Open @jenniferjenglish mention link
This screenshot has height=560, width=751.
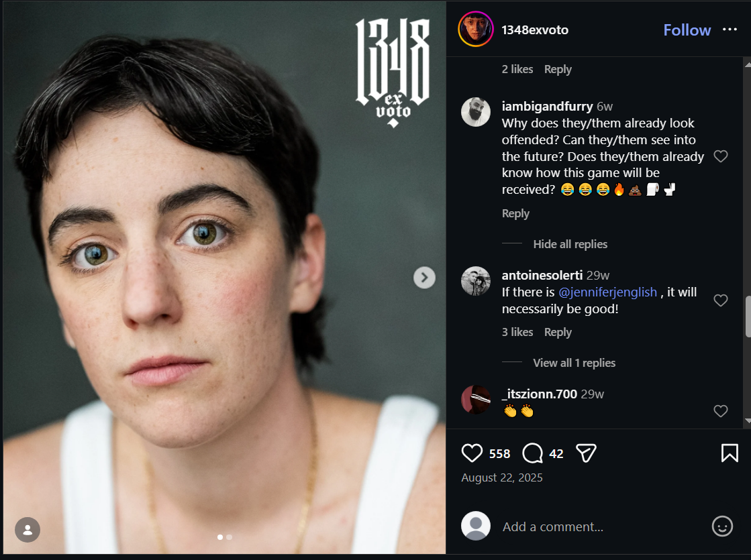tap(608, 292)
